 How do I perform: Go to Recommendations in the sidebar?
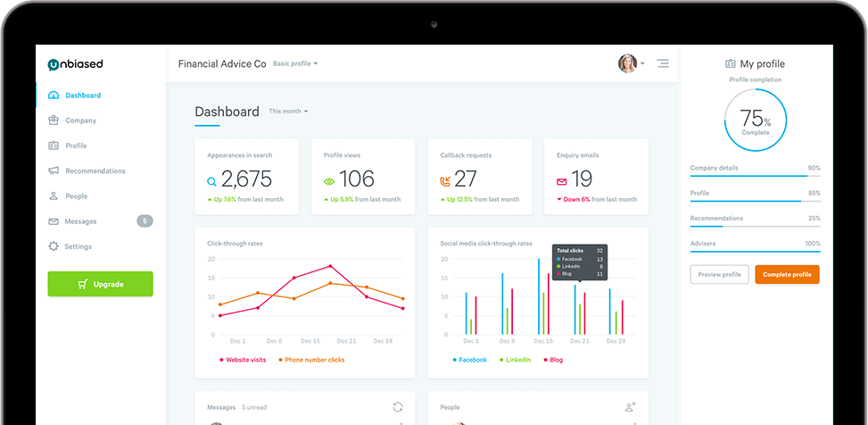click(95, 171)
